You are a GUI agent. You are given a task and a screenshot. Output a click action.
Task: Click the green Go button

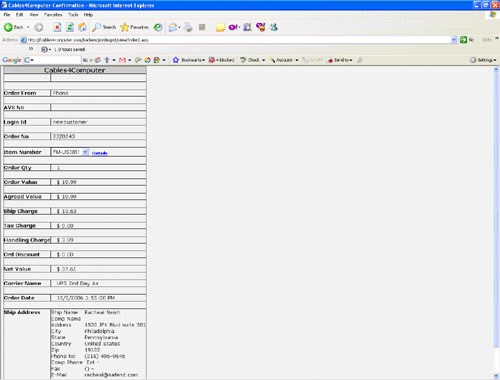pyautogui.click(x=467, y=40)
